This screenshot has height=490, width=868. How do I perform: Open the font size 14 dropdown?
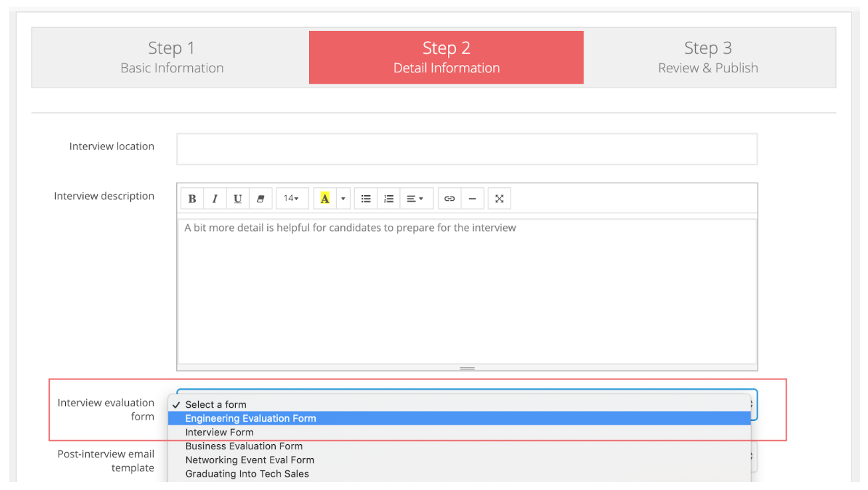point(291,199)
